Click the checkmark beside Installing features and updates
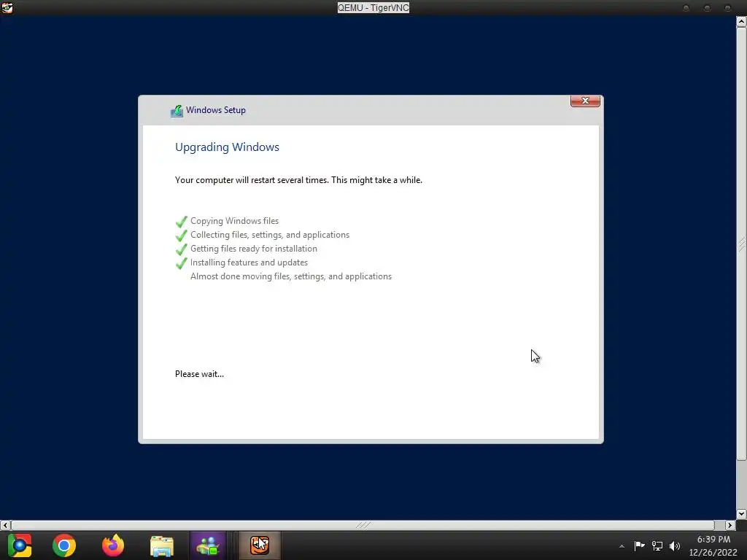 [182, 262]
